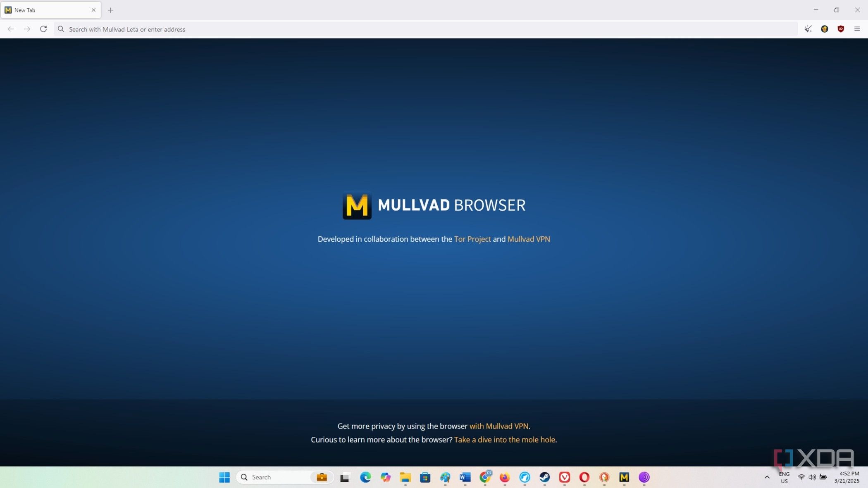The width and height of the screenshot is (868, 488).
Task: Open the Windows Start menu
Action: coord(224,477)
